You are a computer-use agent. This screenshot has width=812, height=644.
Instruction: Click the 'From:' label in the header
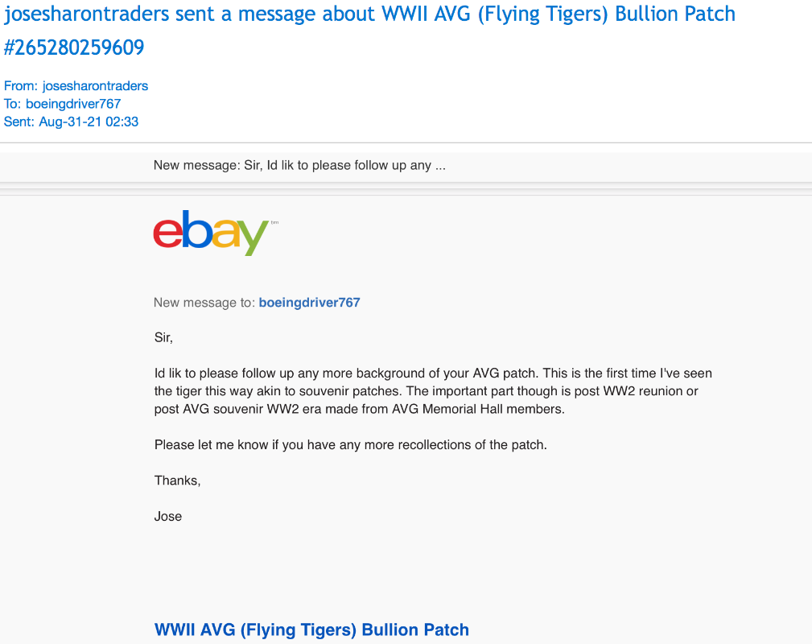21,86
